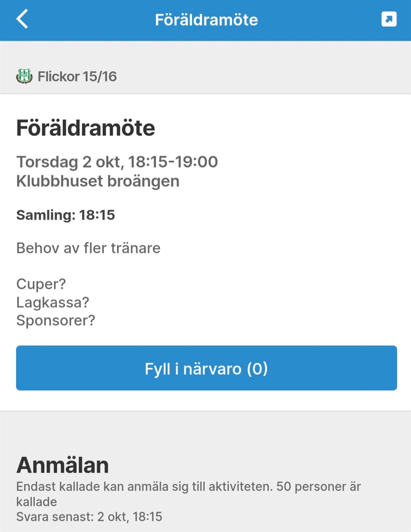This screenshot has height=532, width=411.
Task: Tap the back arrow in header
Action: pyautogui.click(x=22, y=19)
